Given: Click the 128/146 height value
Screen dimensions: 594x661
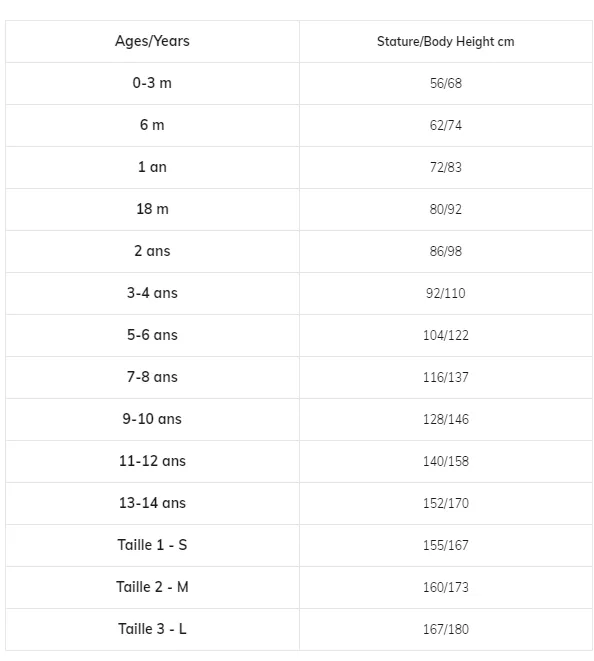Looking at the screenshot, I should pos(446,419).
